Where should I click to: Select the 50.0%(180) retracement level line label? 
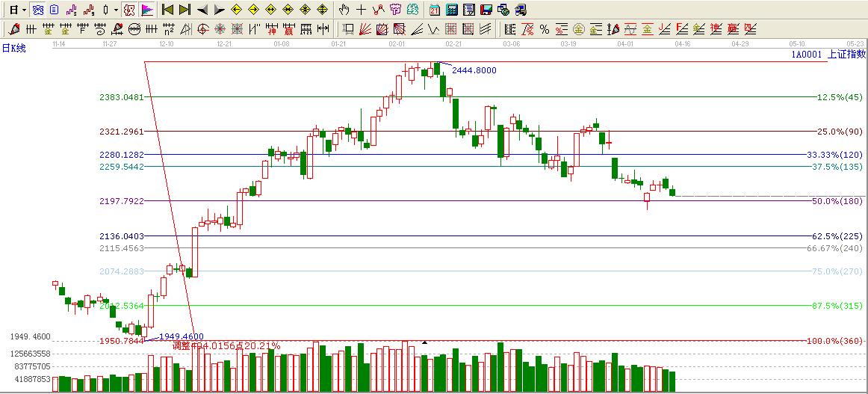pyautogui.click(x=837, y=201)
